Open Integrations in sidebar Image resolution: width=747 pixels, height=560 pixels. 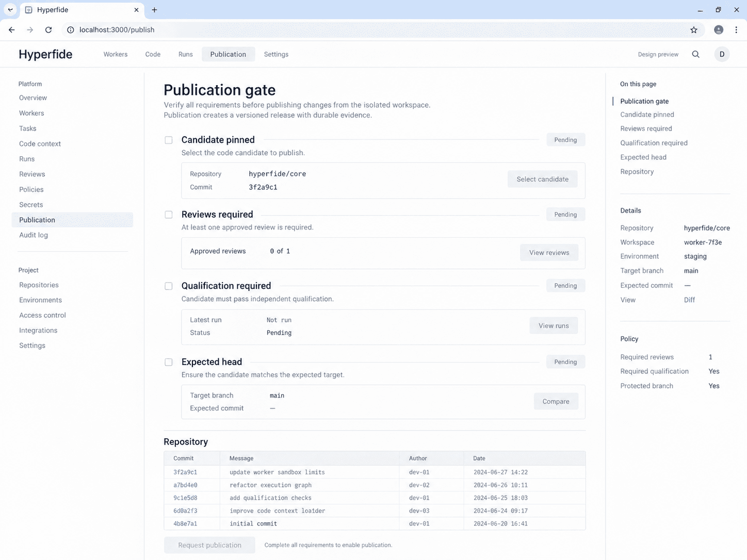(x=38, y=331)
